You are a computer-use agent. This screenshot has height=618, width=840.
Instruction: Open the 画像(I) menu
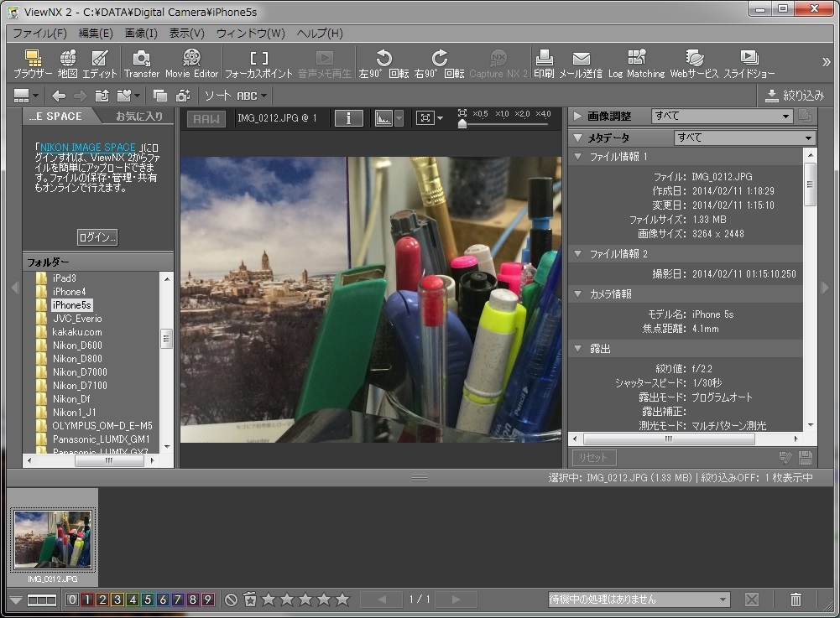[140, 34]
